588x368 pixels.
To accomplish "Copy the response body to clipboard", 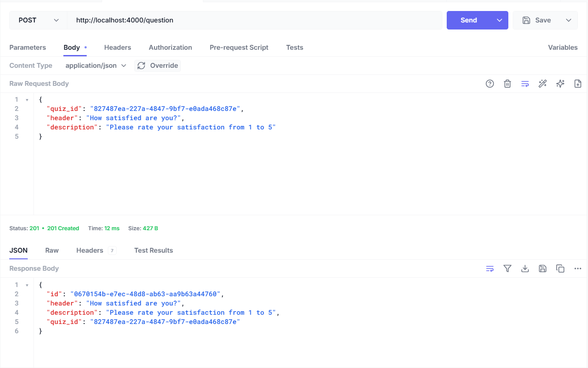I will [x=560, y=269].
